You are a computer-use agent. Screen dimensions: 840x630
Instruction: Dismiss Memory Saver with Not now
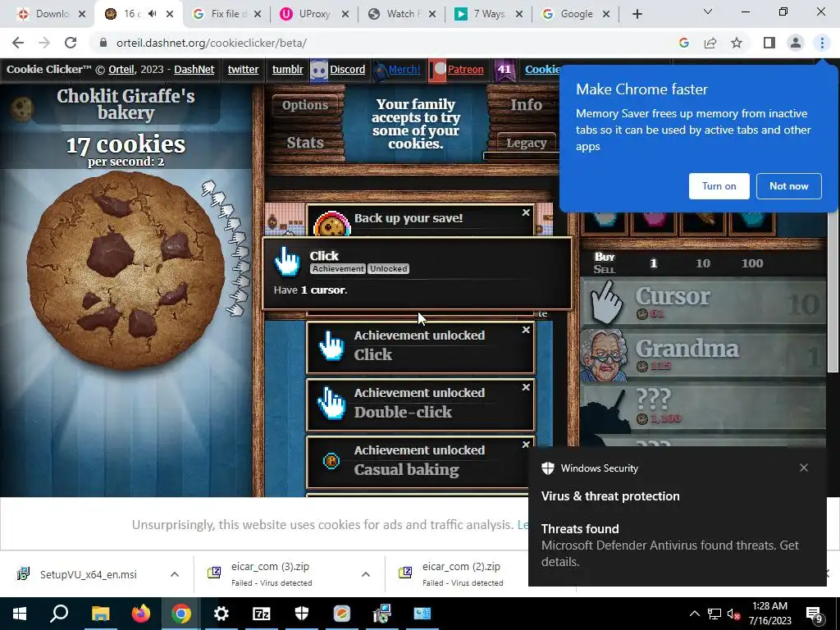pos(788,186)
